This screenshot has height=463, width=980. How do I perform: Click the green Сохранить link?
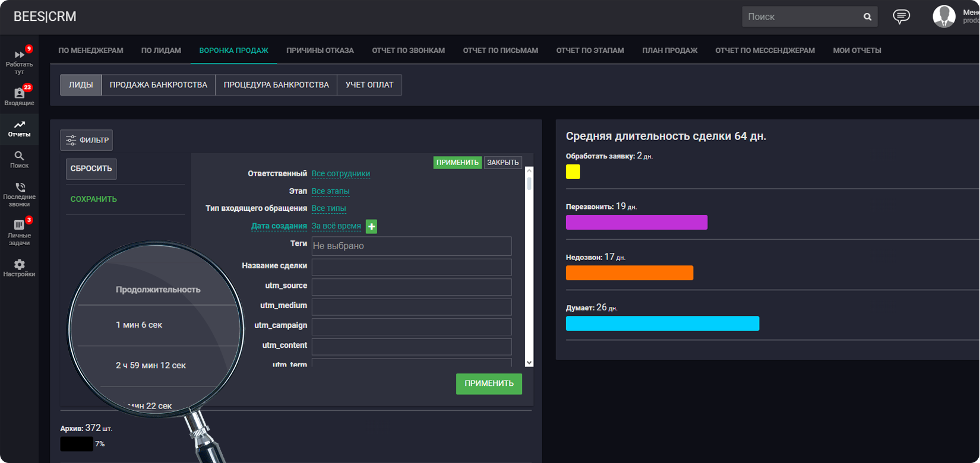pyautogui.click(x=94, y=199)
